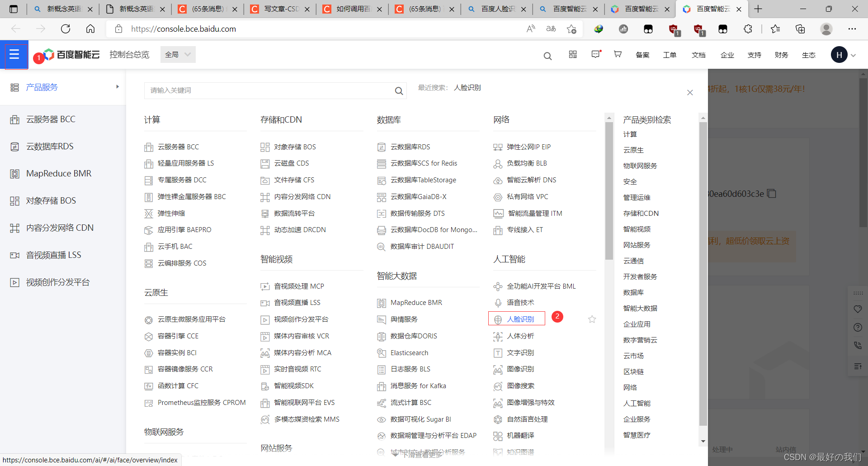This screenshot has width=868, height=466.
Task: Open the 人脸识别 service link
Action: pos(521,319)
